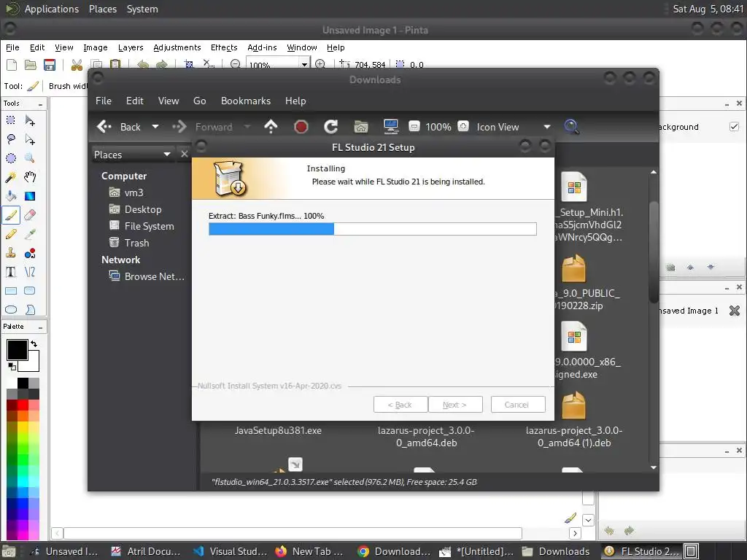Swap primary and secondary palette colors
747x560 pixels.
(34, 343)
